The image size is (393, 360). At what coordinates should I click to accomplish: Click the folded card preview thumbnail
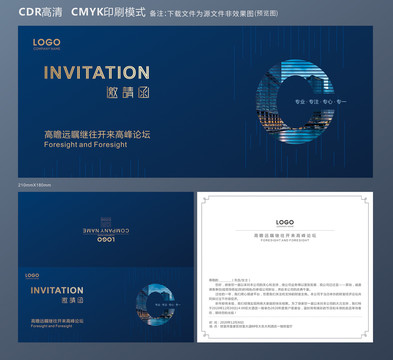[x=106, y=267]
